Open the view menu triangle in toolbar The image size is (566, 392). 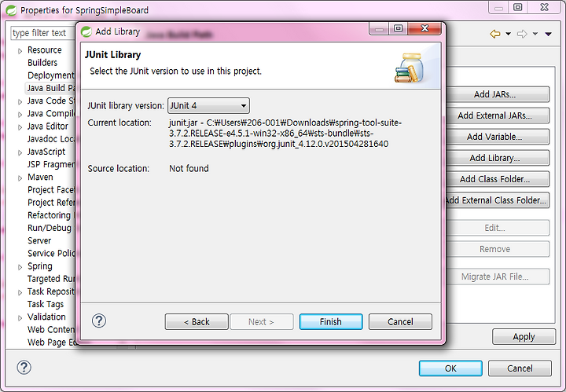549,34
